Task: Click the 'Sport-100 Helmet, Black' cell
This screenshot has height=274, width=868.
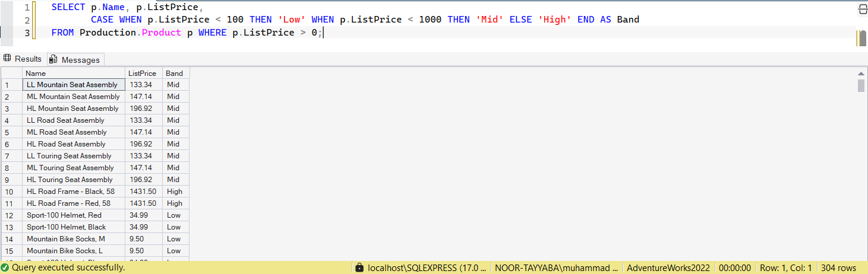Action: [x=74, y=227]
